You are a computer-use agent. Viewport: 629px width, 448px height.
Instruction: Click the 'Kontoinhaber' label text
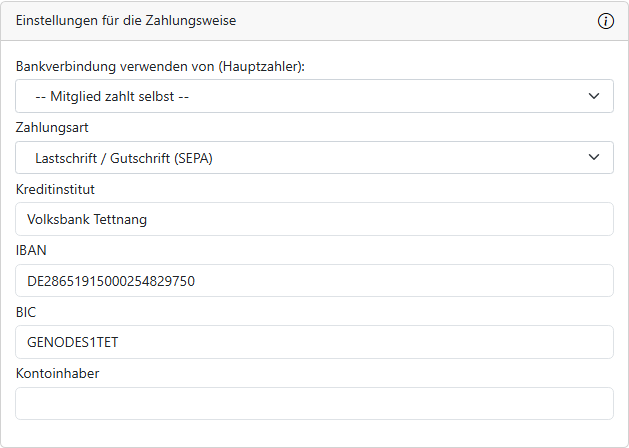click(x=57, y=373)
